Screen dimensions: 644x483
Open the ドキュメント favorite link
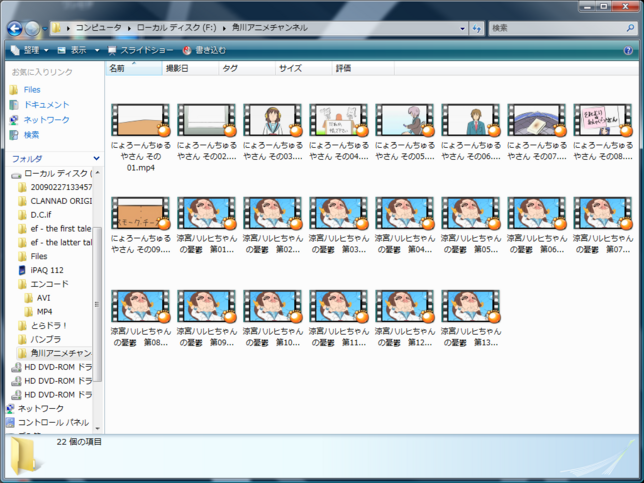(x=39, y=105)
